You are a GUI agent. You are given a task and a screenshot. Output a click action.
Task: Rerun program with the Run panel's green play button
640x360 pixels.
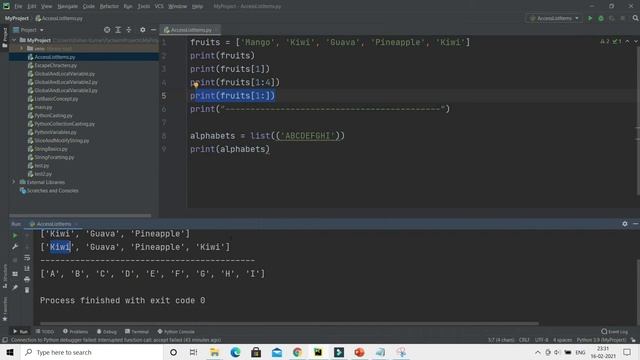pos(15,236)
